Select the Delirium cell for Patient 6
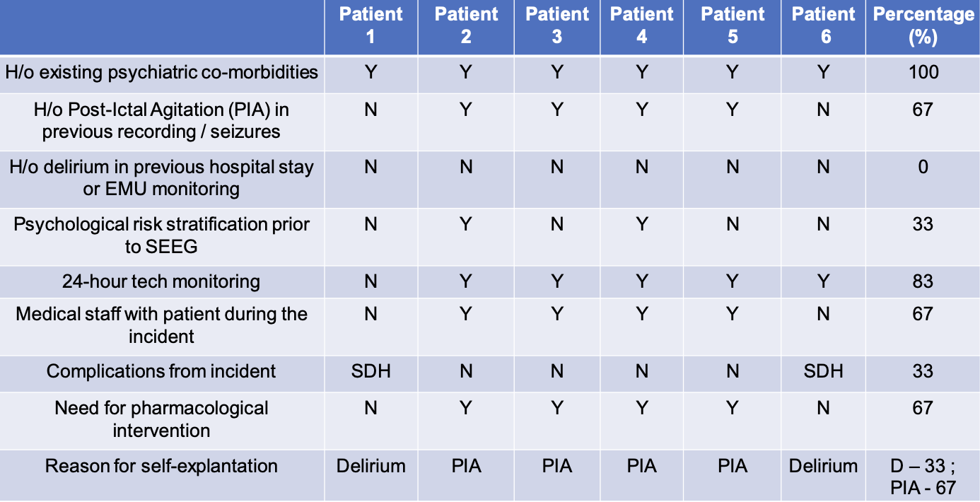 point(823,467)
